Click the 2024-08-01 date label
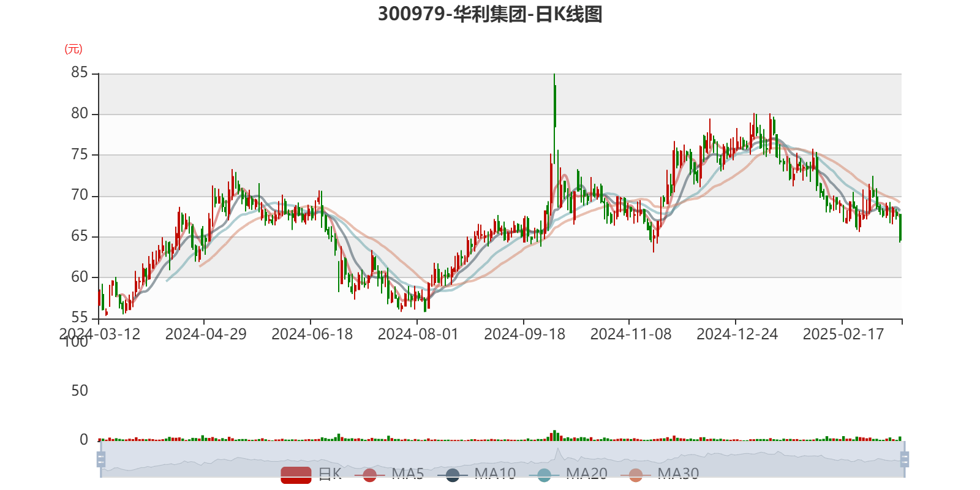 pos(418,334)
